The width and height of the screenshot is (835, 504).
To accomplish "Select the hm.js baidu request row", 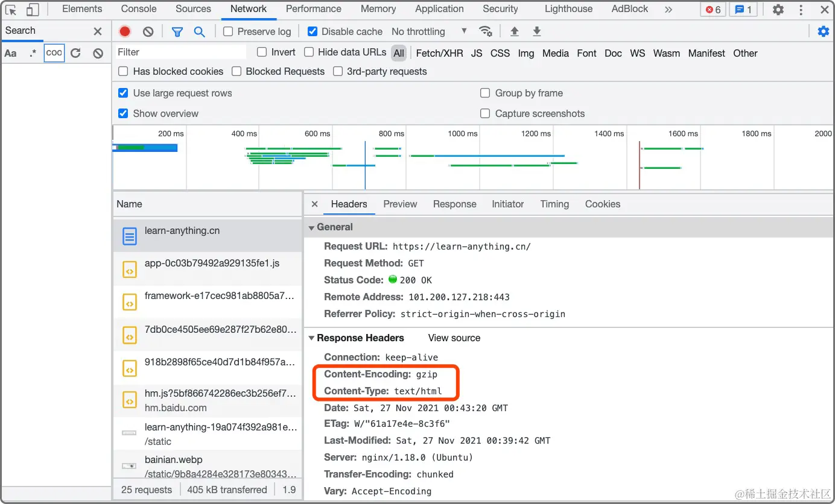I will click(207, 400).
